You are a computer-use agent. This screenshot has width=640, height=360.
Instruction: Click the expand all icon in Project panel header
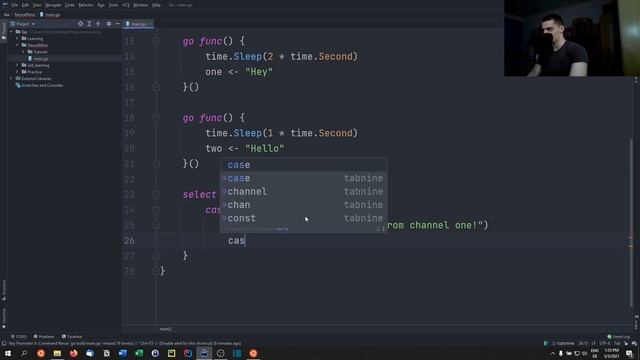[x=89, y=24]
